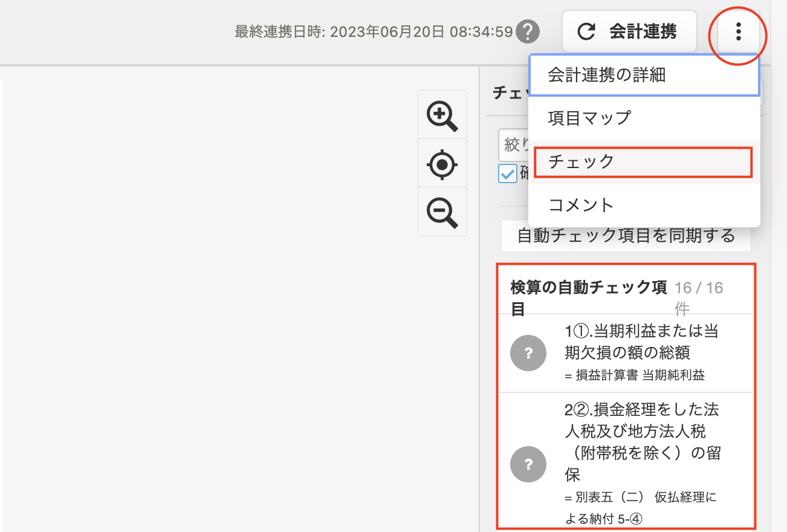Click gray status icon for 当期利益 item
787x532 pixels.
[528, 353]
